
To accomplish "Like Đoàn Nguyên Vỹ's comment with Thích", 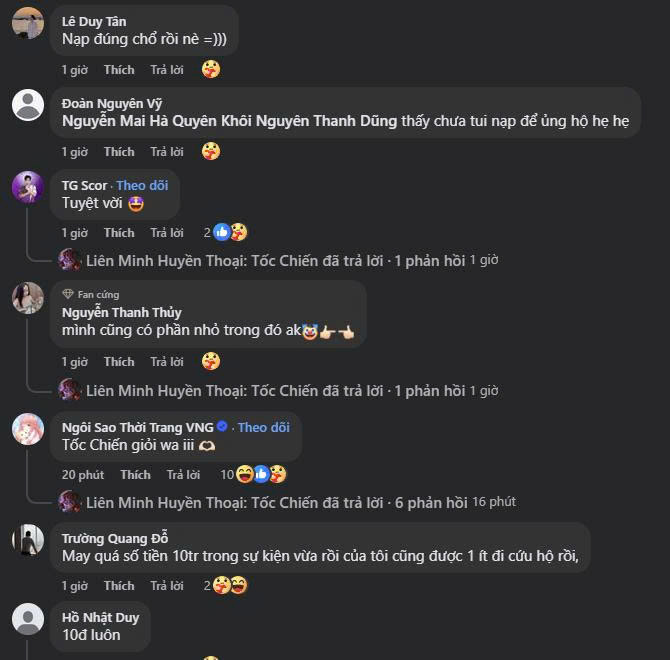I will pyautogui.click(x=119, y=152).
